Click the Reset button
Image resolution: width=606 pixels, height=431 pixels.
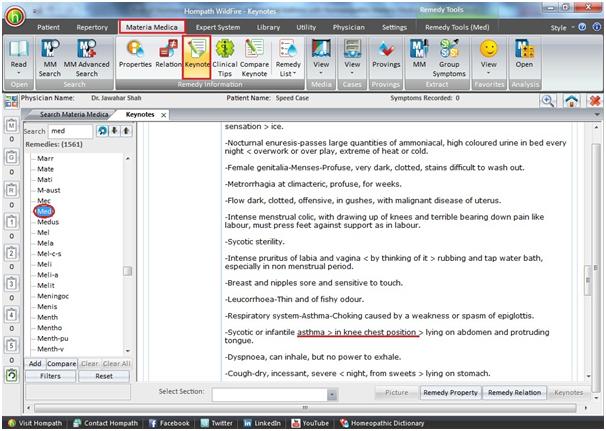tap(104, 376)
